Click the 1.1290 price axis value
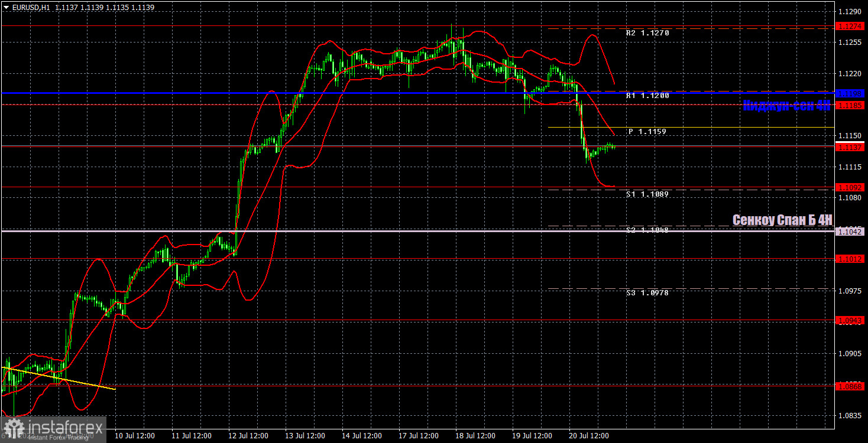Image resolution: width=868 pixels, height=443 pixels. [850, 11]
